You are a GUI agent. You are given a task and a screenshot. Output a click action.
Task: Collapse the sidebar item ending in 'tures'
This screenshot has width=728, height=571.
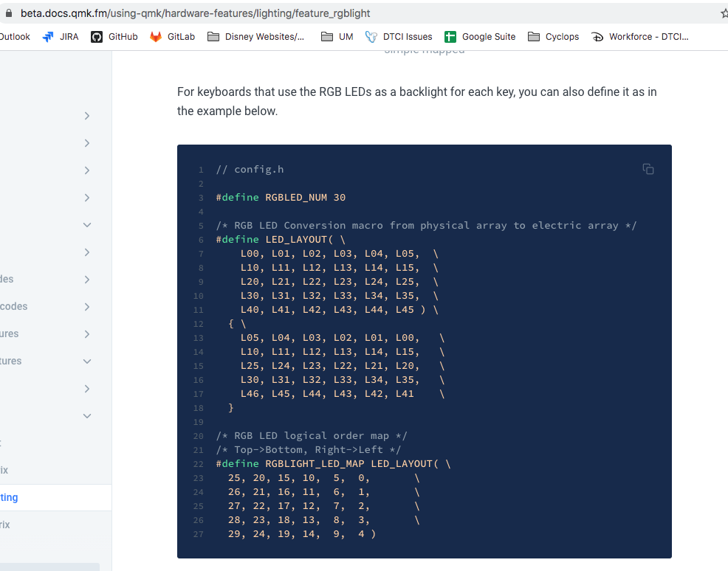tap(87, 361)
